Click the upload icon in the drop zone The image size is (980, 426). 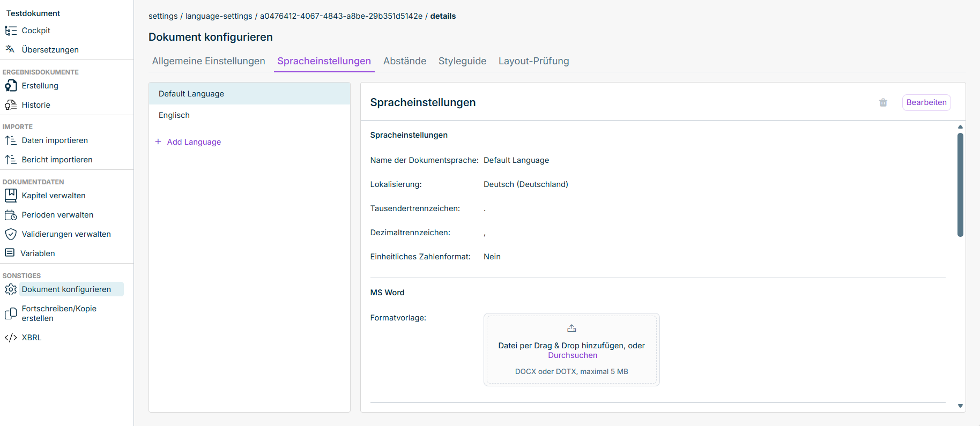tap(571, 328)
